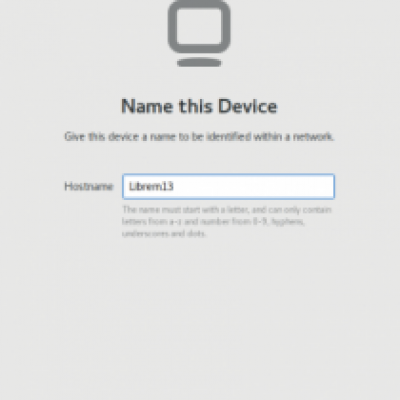This screenshot has height=400, width=400.
Task: Click the hint text about allowed characters
Action: click(x=227, y=222)
